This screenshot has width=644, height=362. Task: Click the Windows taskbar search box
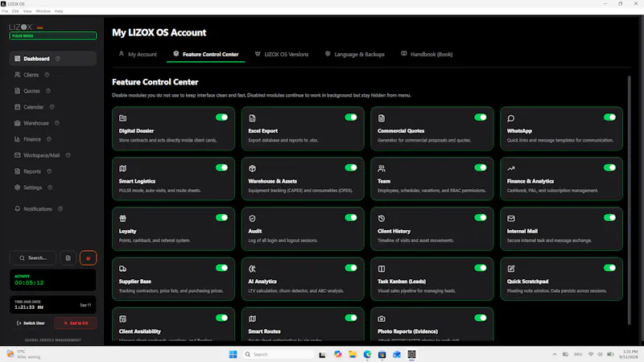[x=278, y=355]
